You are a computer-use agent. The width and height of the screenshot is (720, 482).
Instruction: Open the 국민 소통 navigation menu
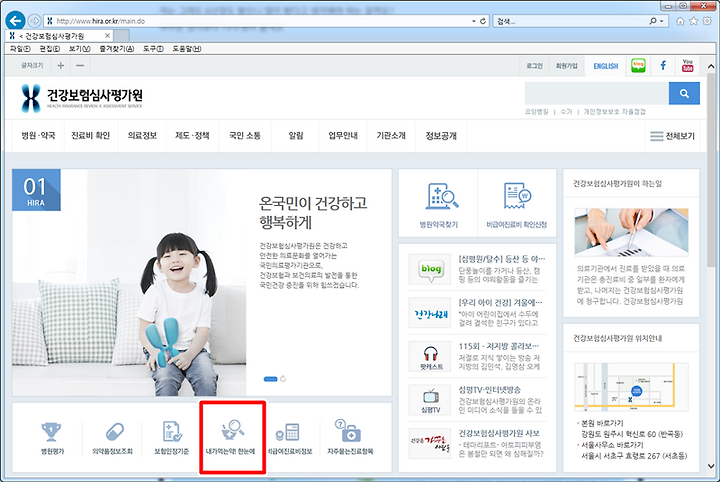pyautogui.click(x=245, y=135)
